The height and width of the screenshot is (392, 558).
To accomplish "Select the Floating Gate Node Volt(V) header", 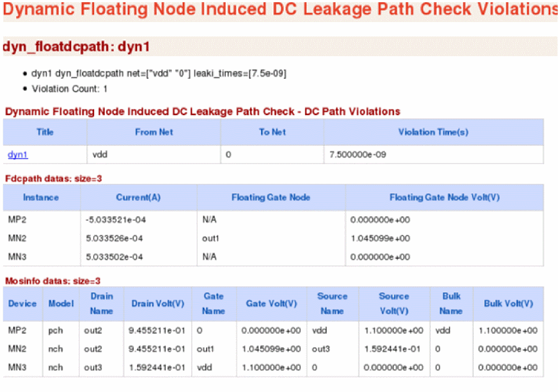I will click(445, 197).
